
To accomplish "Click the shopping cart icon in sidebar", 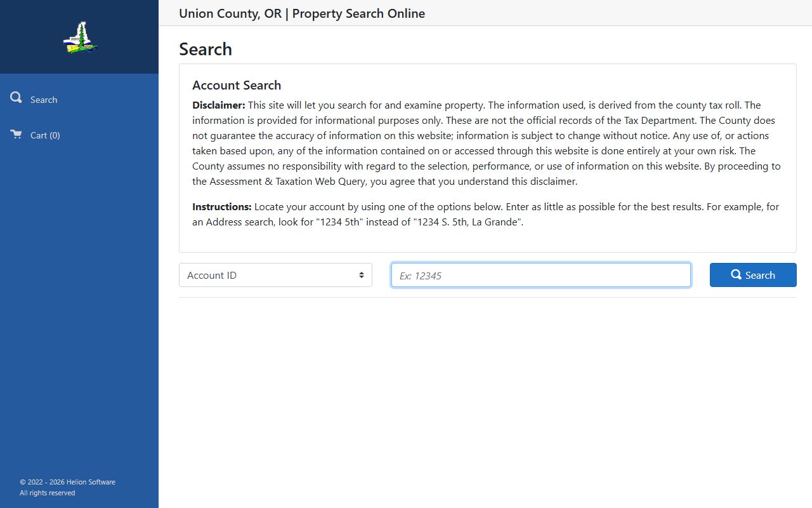I will 16,134.
